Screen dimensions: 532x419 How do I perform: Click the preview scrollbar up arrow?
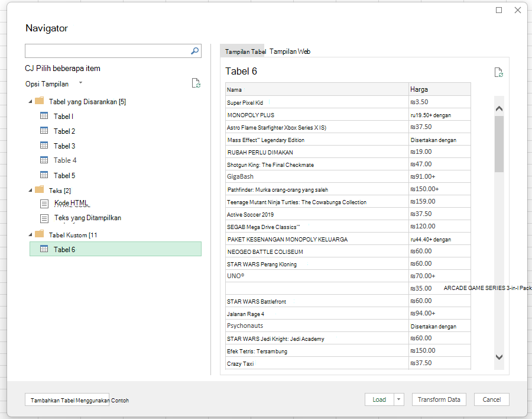(499, 109)
